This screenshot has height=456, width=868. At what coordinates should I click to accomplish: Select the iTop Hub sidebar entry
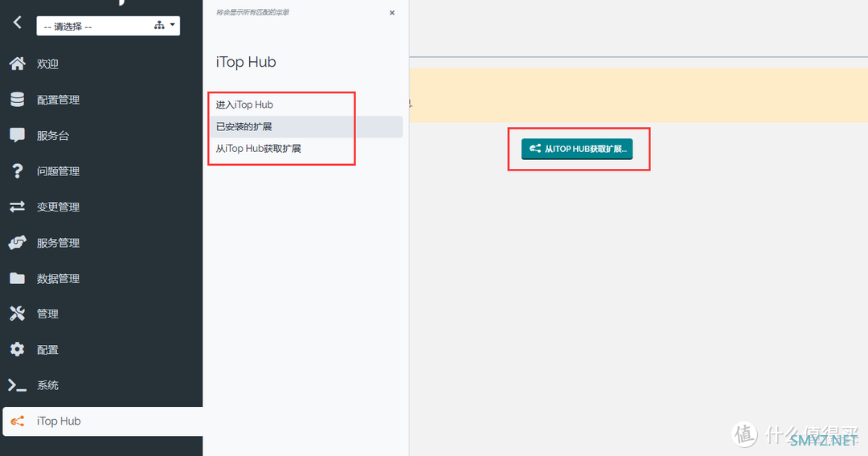pos(103,421)
